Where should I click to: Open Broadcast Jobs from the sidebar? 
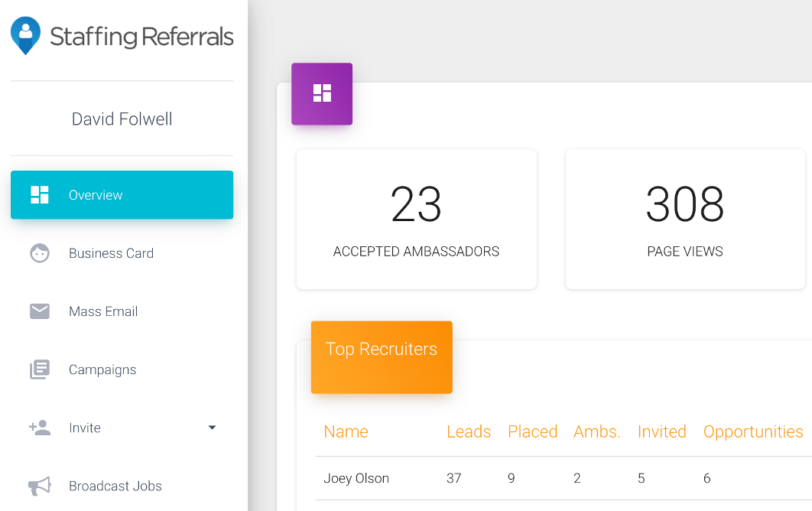pyautogui.click(x=115, y=486)
